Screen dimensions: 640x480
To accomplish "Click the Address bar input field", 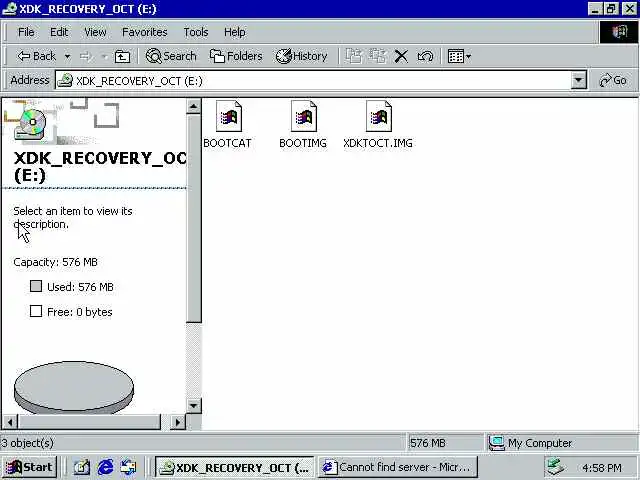I will 313,81.
